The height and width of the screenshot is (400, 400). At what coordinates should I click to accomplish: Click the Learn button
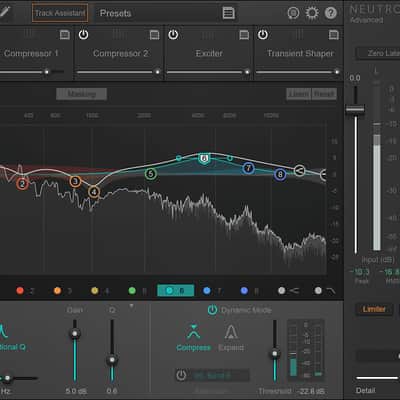[x=299, y=94]
